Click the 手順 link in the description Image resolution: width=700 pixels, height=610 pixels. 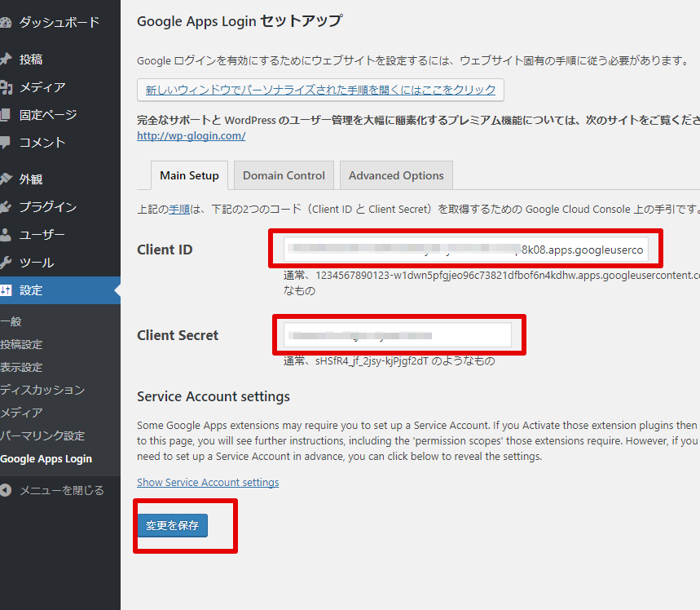point(179,209)
